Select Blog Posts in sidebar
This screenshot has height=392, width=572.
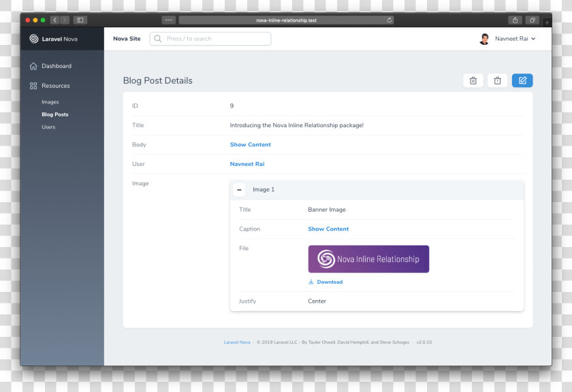point(54,114)
